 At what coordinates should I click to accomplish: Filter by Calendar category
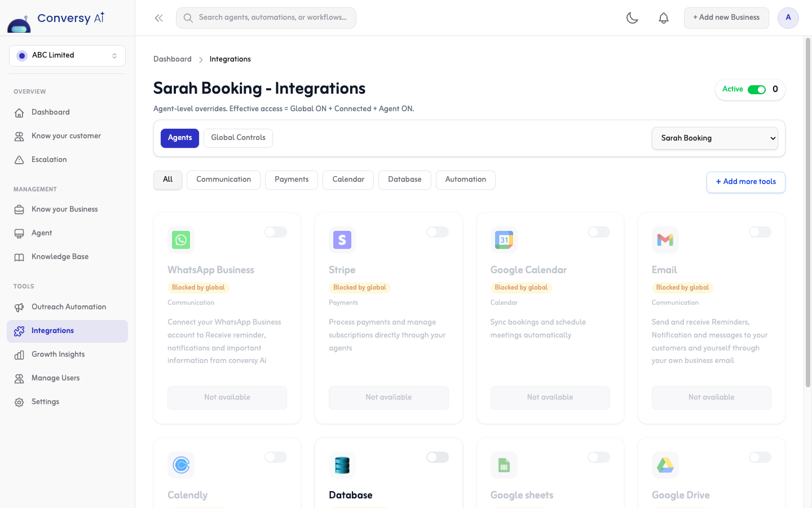(348, 179)
